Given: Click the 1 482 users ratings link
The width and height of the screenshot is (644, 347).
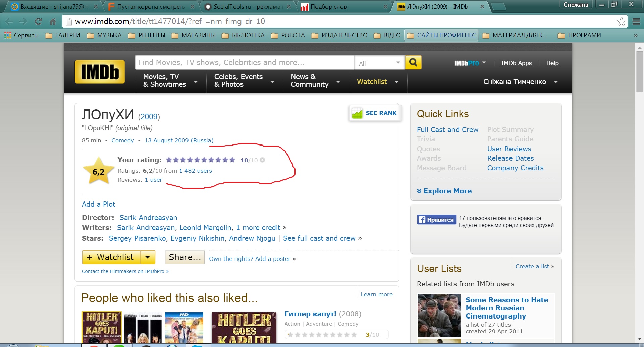Looking at the screenshot, I should coord(195,171).
